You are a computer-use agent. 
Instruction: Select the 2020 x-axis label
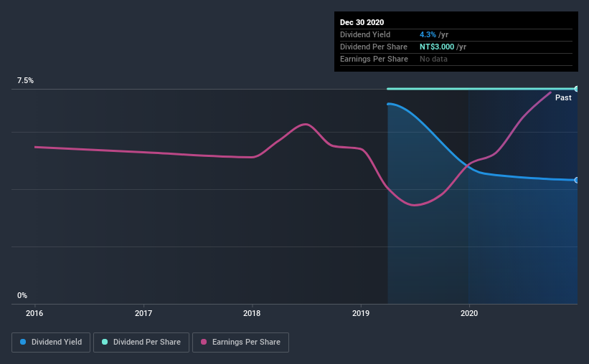tap(469, 313)
